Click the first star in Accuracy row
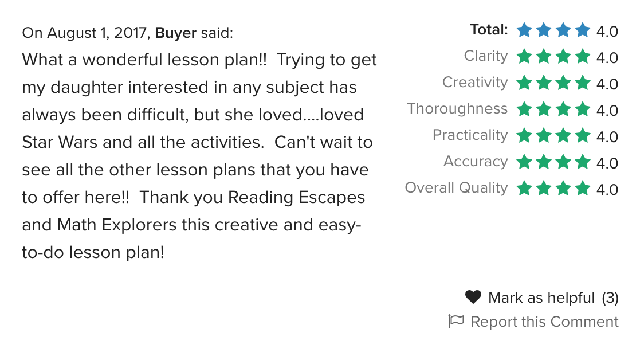The height and width of the screenshot is (360, 644). [x=524, y=162]
